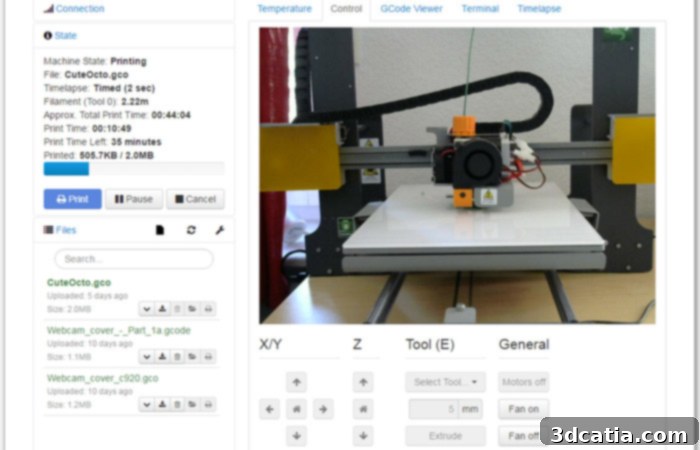Image resolution: width=700 pixels, height=450 pixels.
Task: Open the Timelapse tab
Action: (x=539, y=8)
